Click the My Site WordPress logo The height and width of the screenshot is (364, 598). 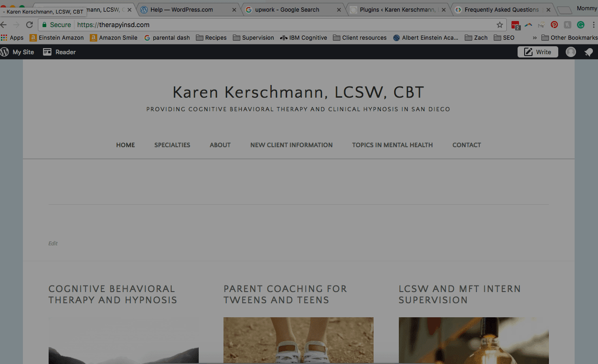(5, 52)
